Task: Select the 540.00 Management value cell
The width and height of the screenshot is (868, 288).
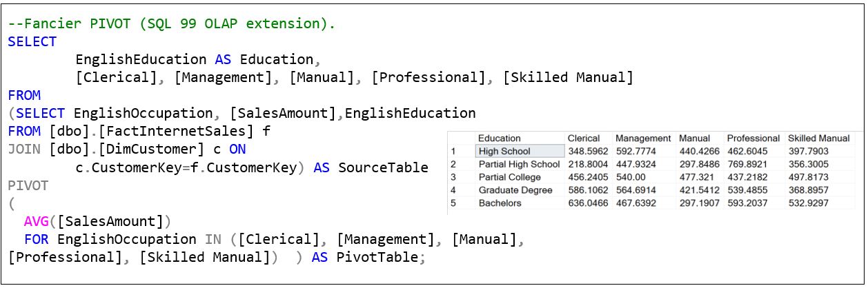Action: coord(630,178)
